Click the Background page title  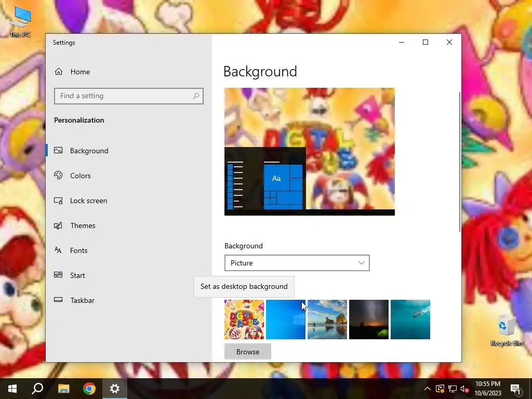(x=260, y=72)
